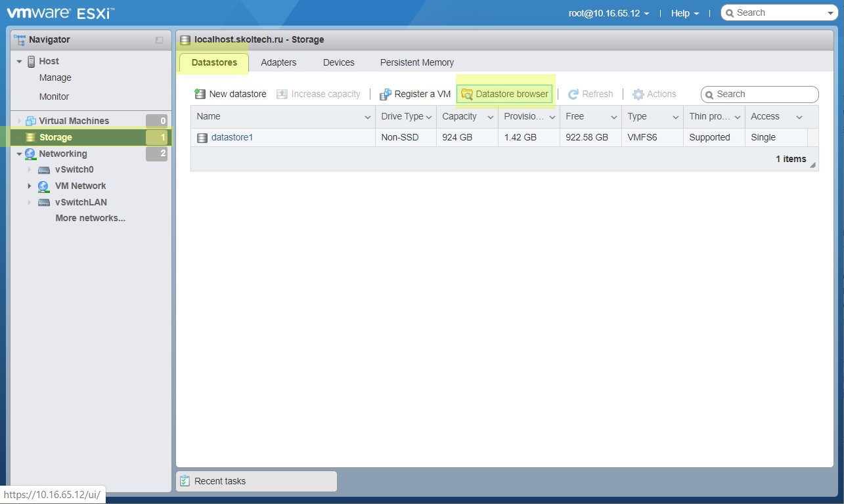Expand the VM Network tree node
The height and width of the screenshot is (504, 844).
(30, 186)
